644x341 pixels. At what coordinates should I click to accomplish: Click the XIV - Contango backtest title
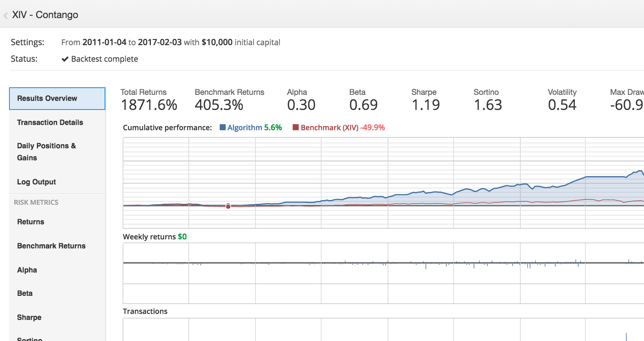click(x=45, y=15)
